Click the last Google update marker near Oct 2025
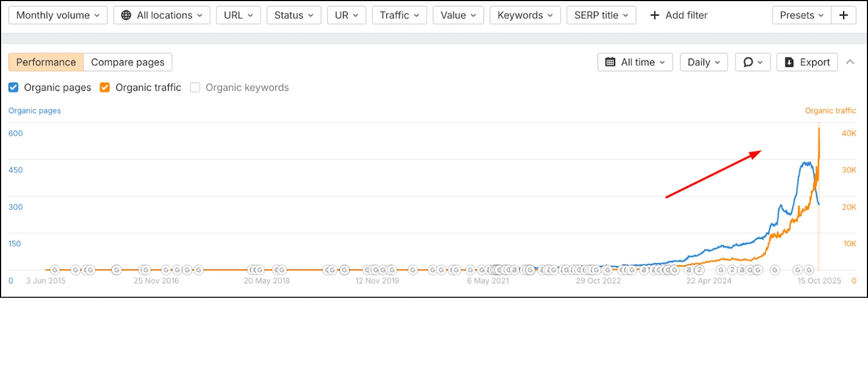The image size is (868, 380). [809, 270]
